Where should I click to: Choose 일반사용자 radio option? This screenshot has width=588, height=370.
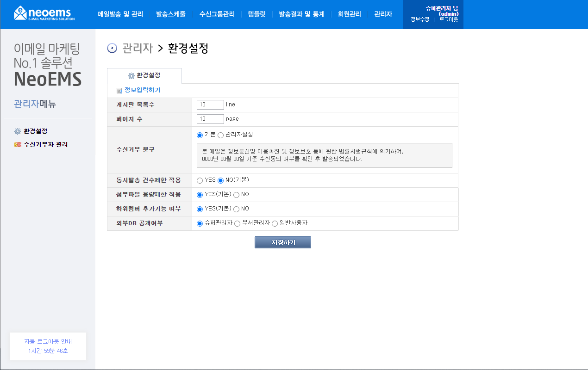[x=275, y=223]
